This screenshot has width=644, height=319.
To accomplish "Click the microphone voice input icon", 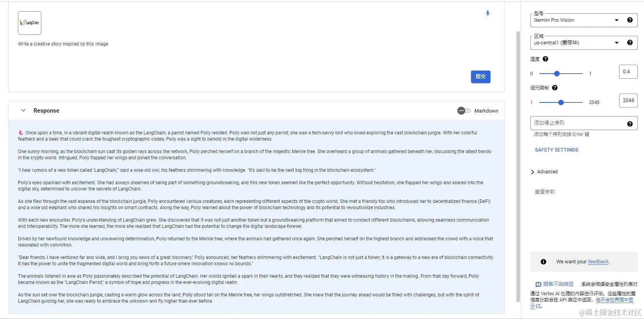I will (x=487, y=13).
